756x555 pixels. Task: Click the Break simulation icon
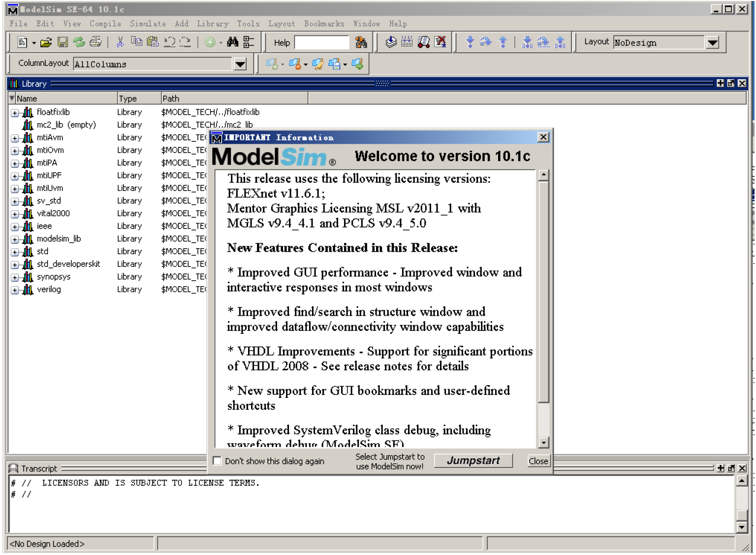[x=441, y=42]
